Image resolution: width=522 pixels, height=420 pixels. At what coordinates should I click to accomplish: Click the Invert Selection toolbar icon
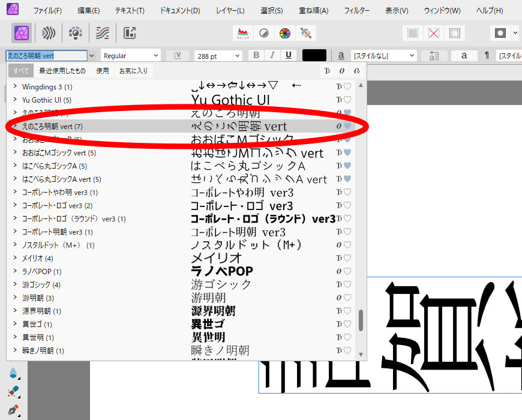coord(455,33)
